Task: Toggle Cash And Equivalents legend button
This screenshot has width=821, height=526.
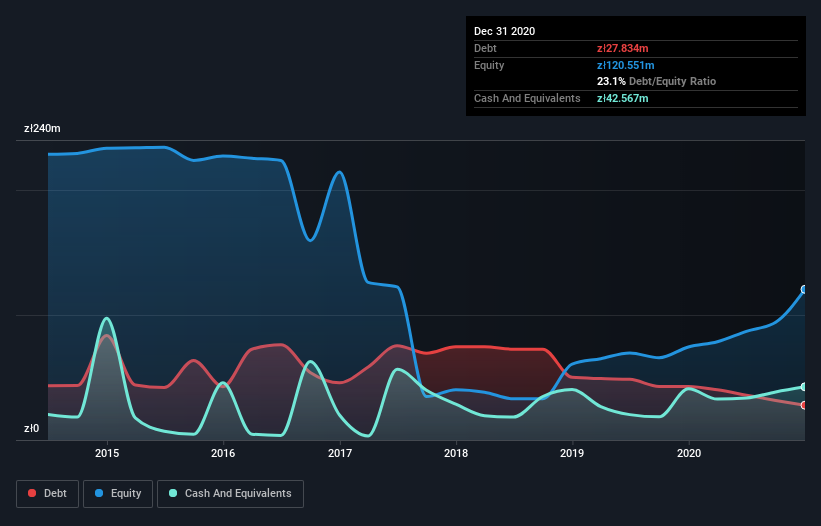Action: 230,494
